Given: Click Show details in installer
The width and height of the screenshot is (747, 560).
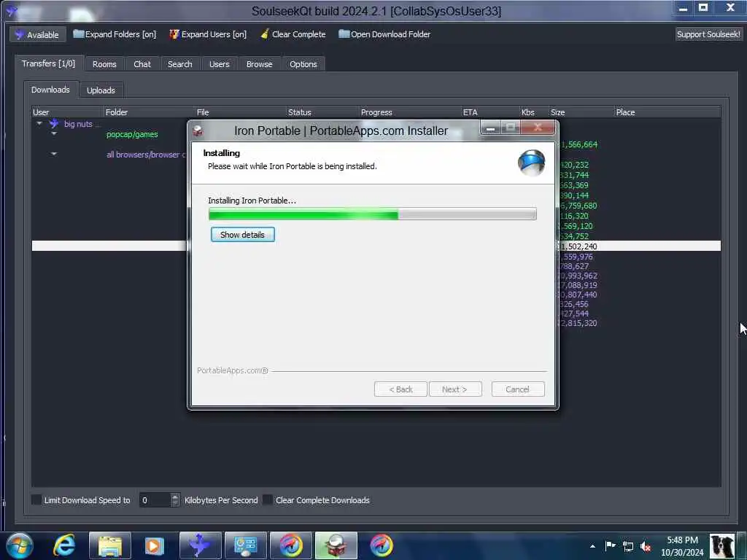Looking at the screenshot, I should 242,234.
